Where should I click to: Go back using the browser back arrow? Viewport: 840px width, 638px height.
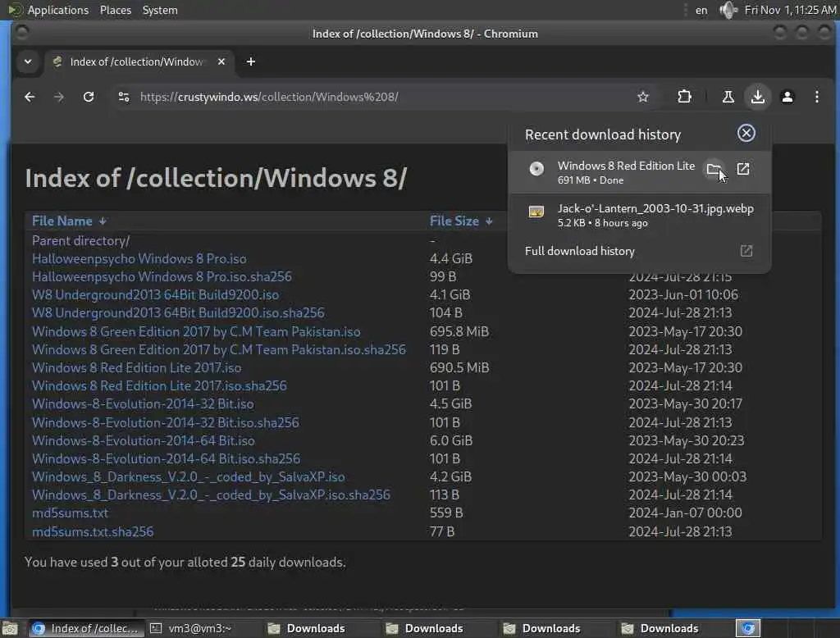30,97
